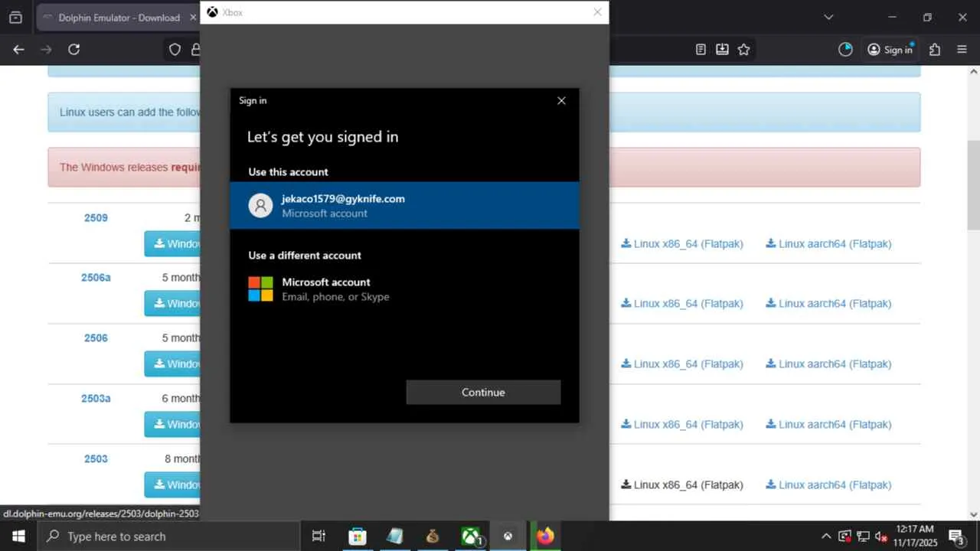Click the Continue button
980x551 pixels.
(483, 392)
